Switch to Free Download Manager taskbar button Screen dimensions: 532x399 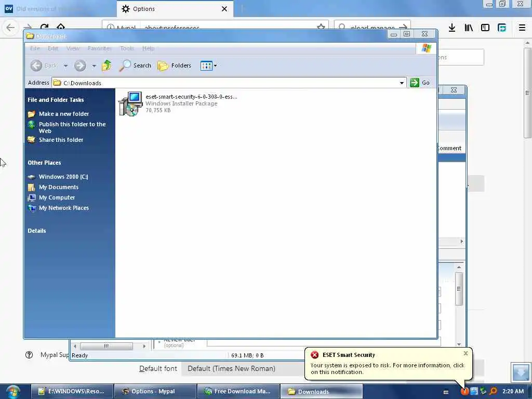238,392
